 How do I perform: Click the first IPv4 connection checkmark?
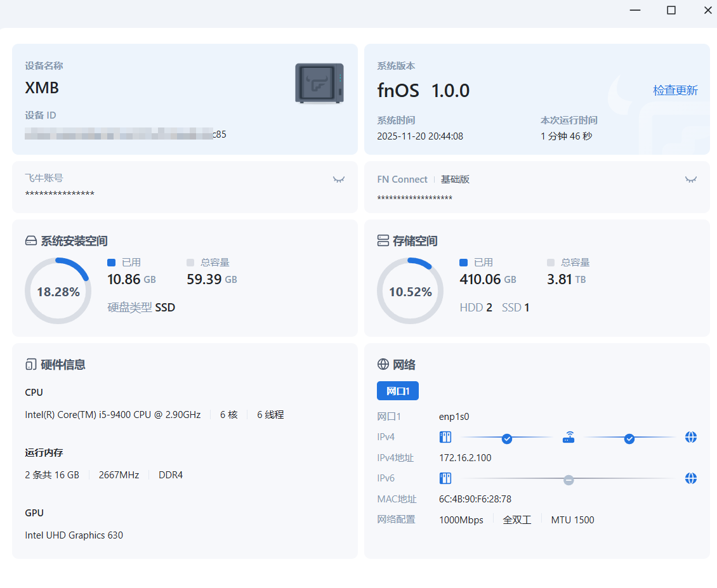click(x=507, y=438)
